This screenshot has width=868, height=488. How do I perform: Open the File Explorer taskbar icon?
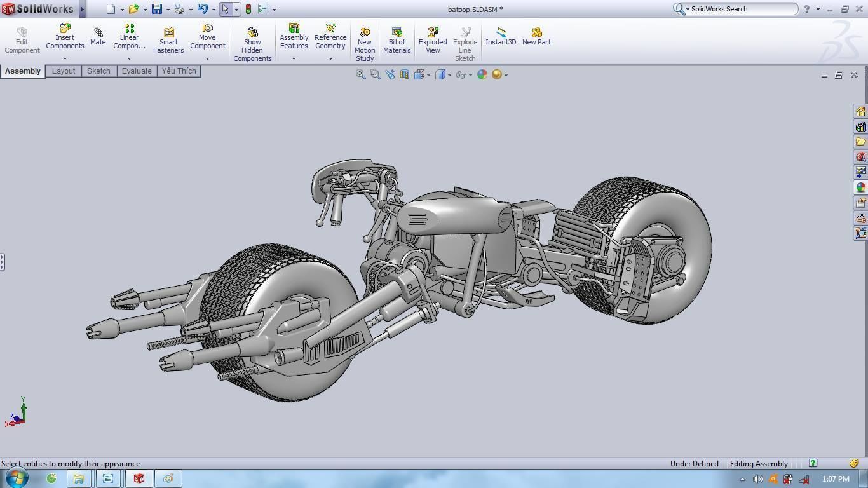point(78,478)
